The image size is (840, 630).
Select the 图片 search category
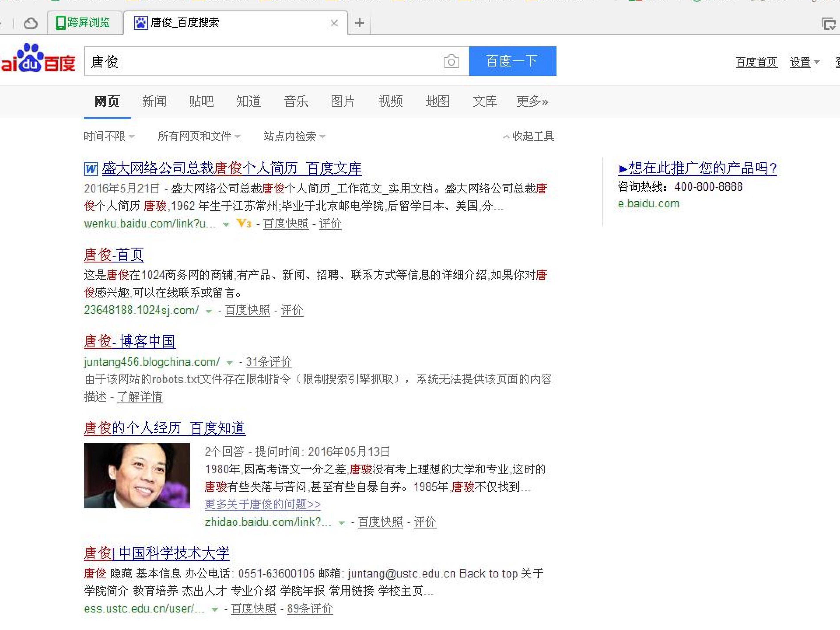342,101
